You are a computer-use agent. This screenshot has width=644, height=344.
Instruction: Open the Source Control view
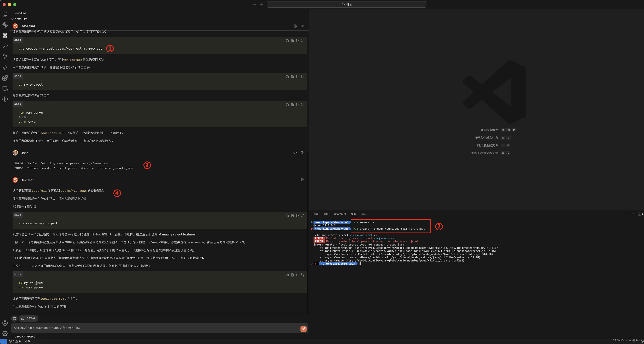tap(5, 57)
